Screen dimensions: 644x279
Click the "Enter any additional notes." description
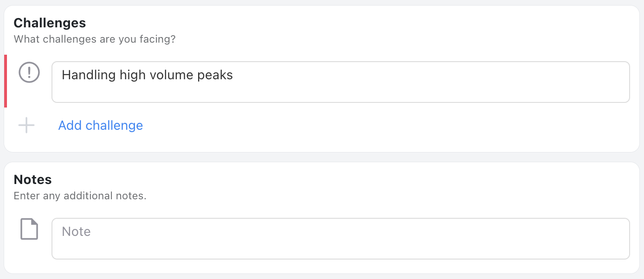pyautogui.click(x=80, y=196)
